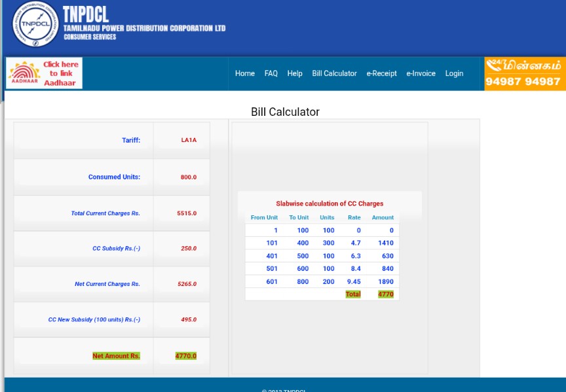Click the 24/7 phone icon

(495, 65)
